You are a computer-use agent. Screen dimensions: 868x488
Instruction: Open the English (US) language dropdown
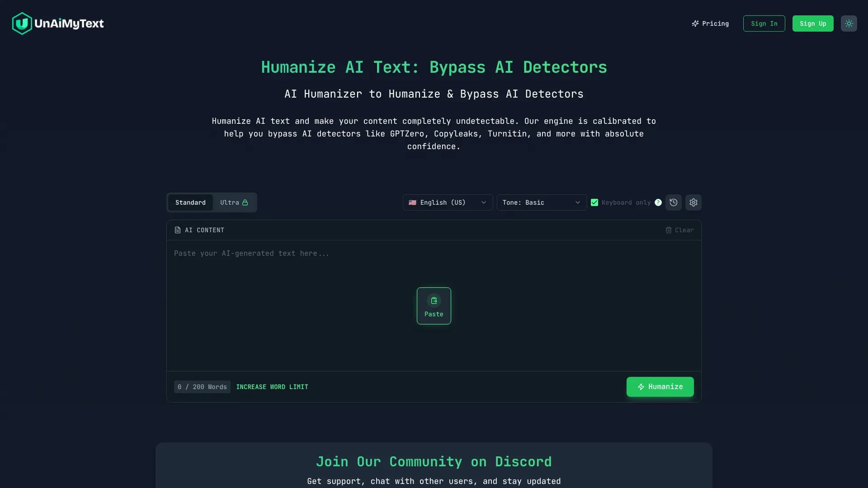click(447, 202)
